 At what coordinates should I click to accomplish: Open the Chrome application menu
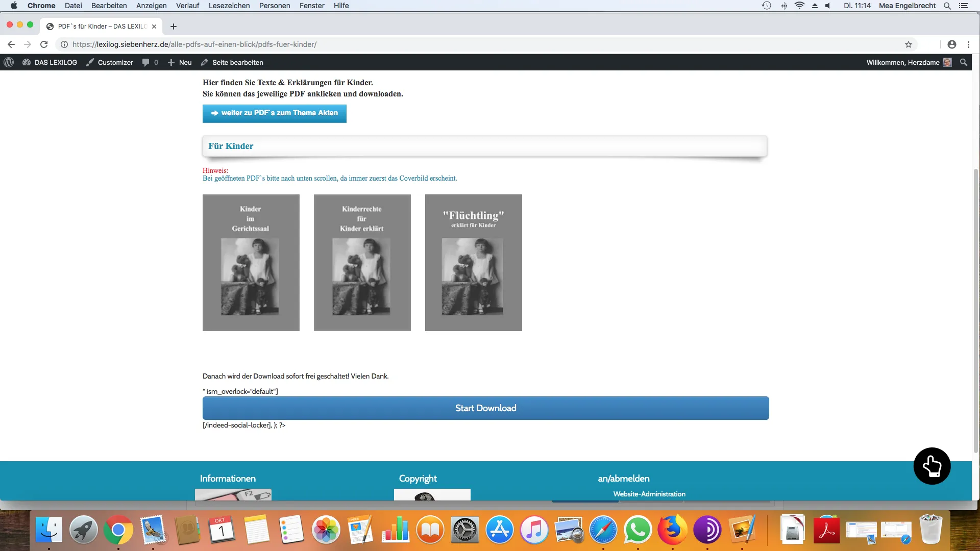pyautogui.click(x=41, y=6)
